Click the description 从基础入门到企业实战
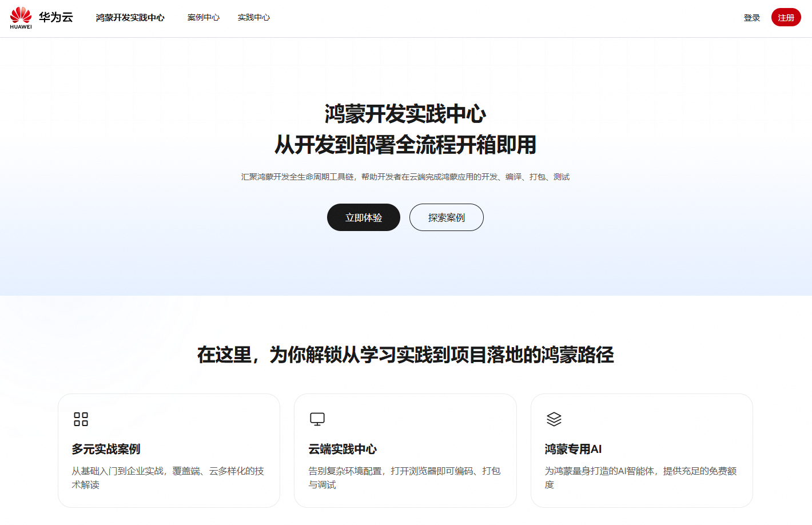This screenshot has height=525, width=812. [x=168, y=478]
